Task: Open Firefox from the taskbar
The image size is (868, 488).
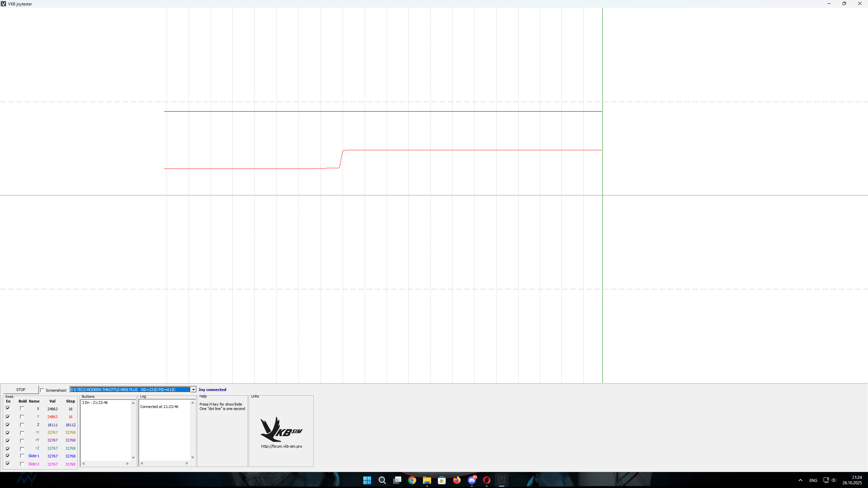Action: [x=457, y=480]
